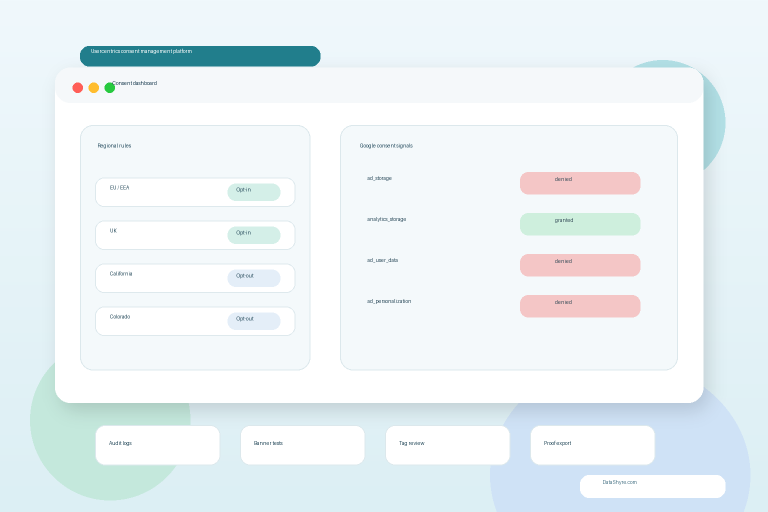The image size is (768, 512).
Task: Click the Consent dashboard window title
Action: (x=135, y=83)
